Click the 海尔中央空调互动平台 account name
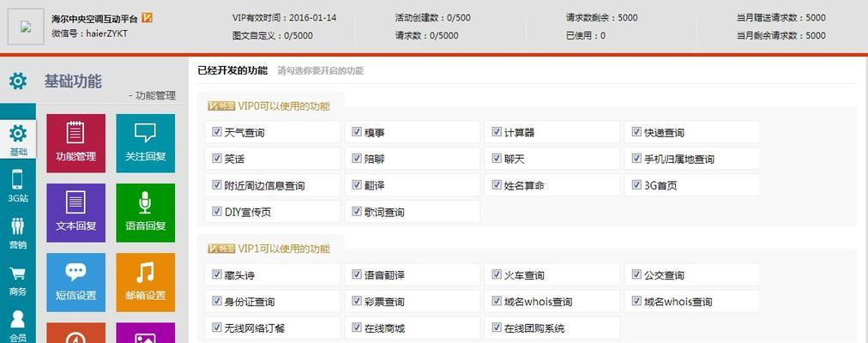Image resolution: width=868 pixels, height=343 pixels. [x=94, y=18]
